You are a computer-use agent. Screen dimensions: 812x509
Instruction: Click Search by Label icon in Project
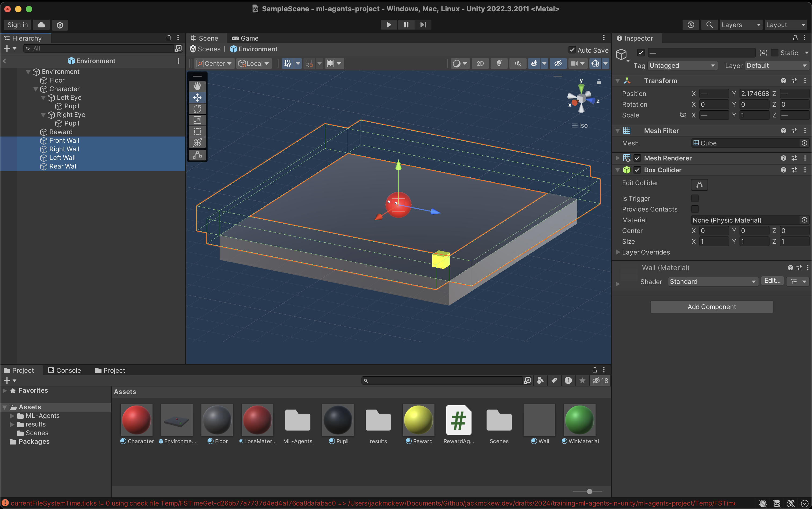pyautogui.click(x=554, y=380)
